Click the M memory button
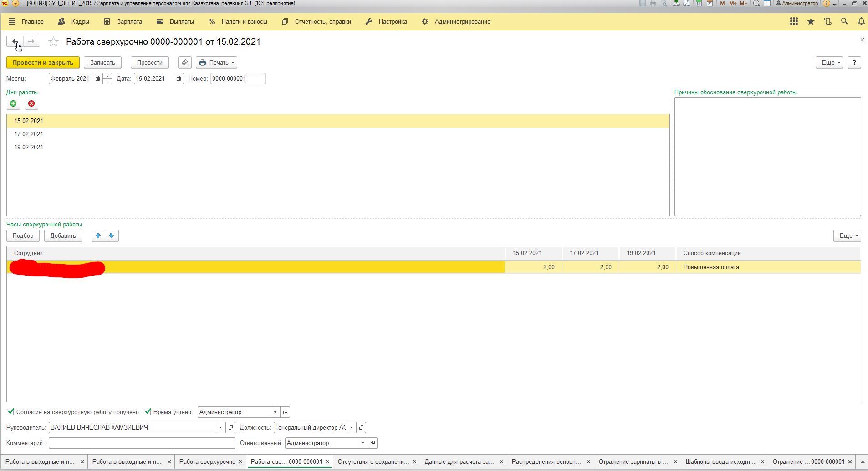 point(722,3)
